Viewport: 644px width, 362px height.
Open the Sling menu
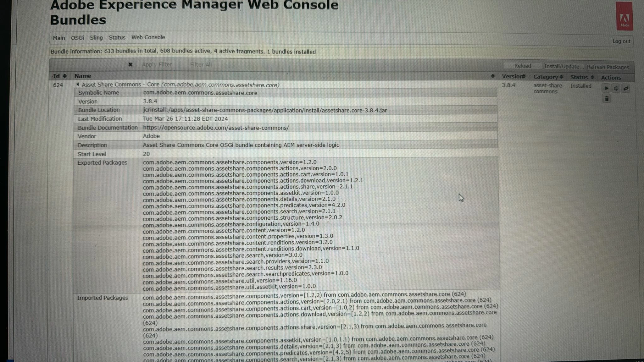click(x=96, y=38)
